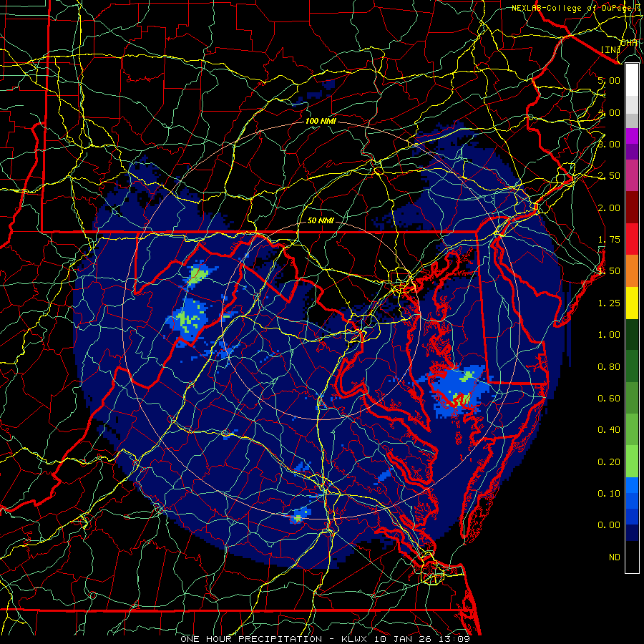The image size is (644, 644).
Task: Click the "KLWX" station identifier
Action: (355, 639)
